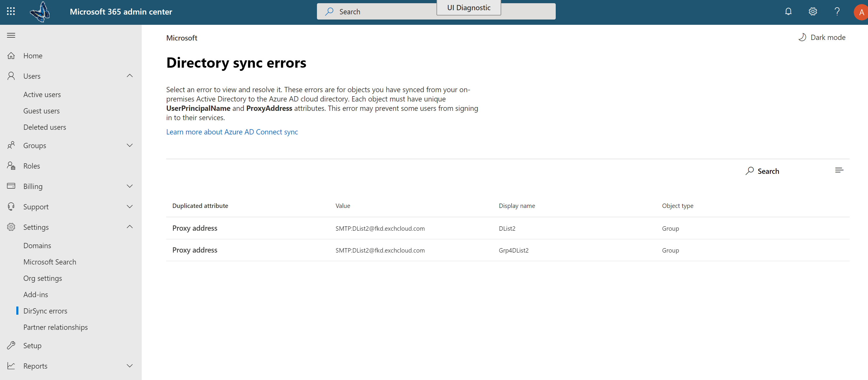Open Billing section in sidebar
Screen dimensions: 868x380
(x=71, y=185)
